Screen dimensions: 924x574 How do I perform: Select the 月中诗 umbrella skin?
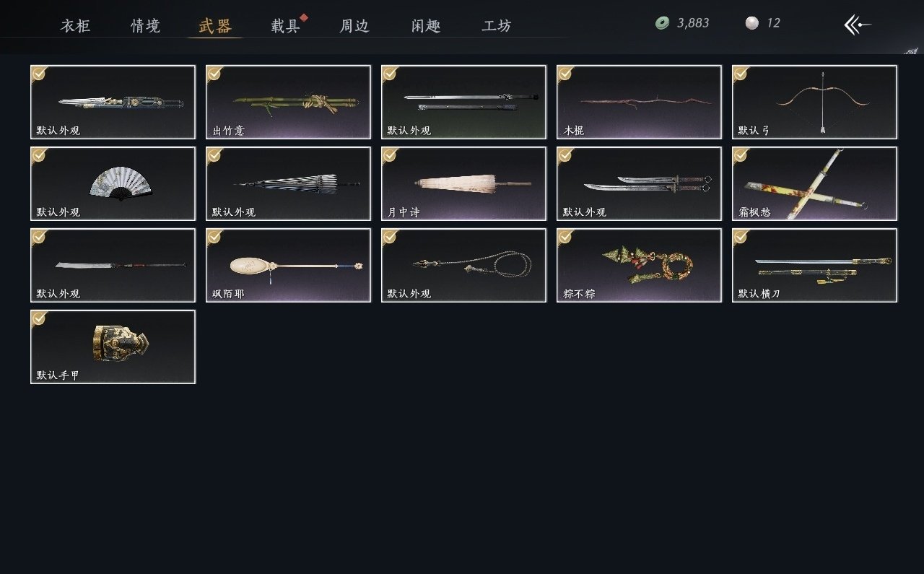[463, 184]
